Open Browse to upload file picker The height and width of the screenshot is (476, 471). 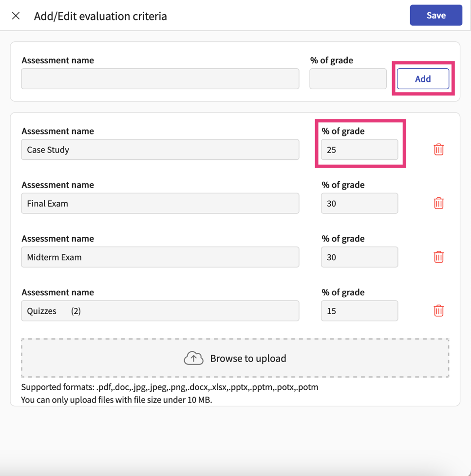tap(235, 358)
